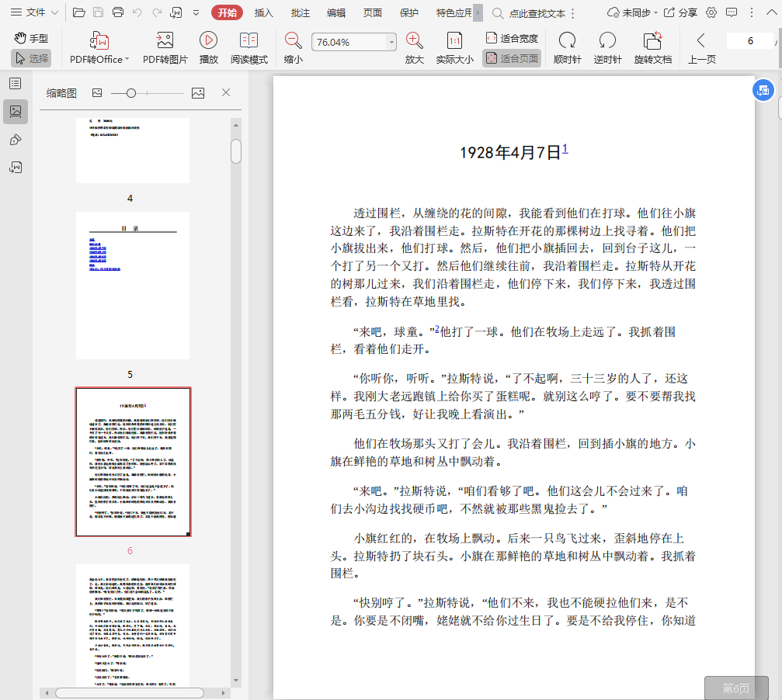Screen dimensions: 782x700
Task: Open the zoom percentage dropdown arrow
Action: 391,43
